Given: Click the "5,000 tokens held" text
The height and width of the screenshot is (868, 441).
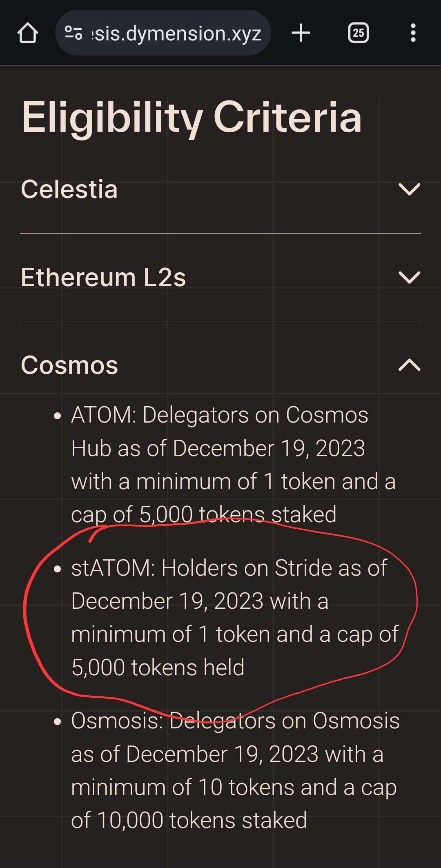Looking at the screenshot, I should pos(158,668).
